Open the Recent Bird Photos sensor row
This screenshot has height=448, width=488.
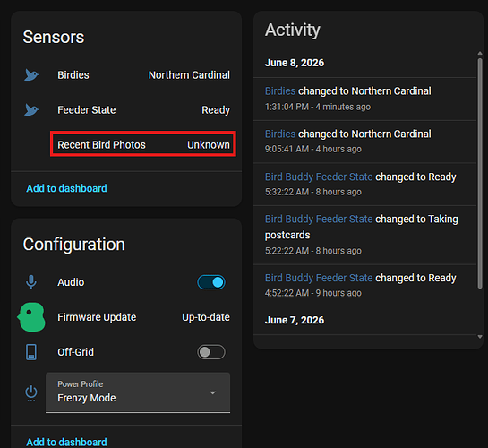pos(143,145)
